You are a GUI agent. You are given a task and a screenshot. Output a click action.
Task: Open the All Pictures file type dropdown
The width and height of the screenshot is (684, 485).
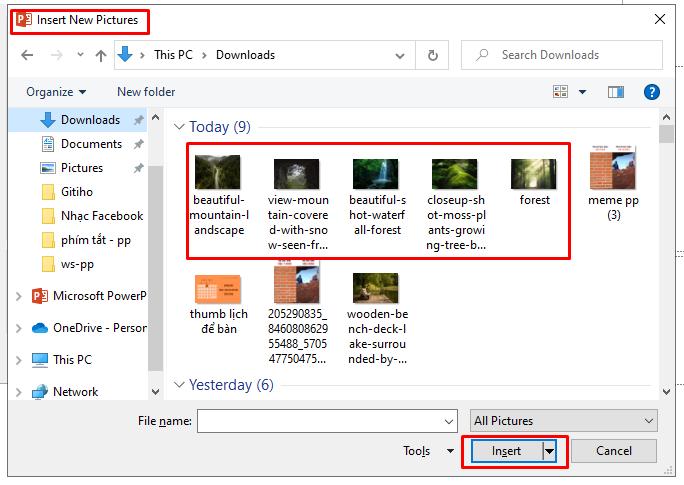(x=563, y=421)
